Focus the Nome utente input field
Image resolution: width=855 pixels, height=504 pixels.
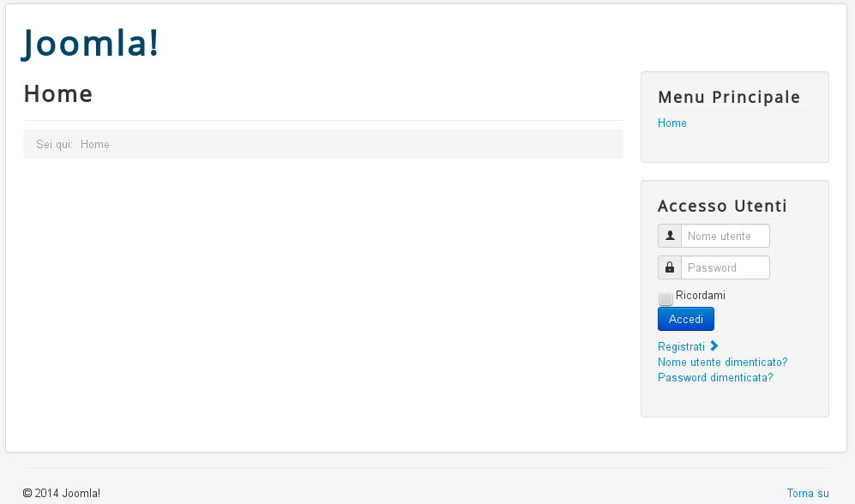(726, 236)
